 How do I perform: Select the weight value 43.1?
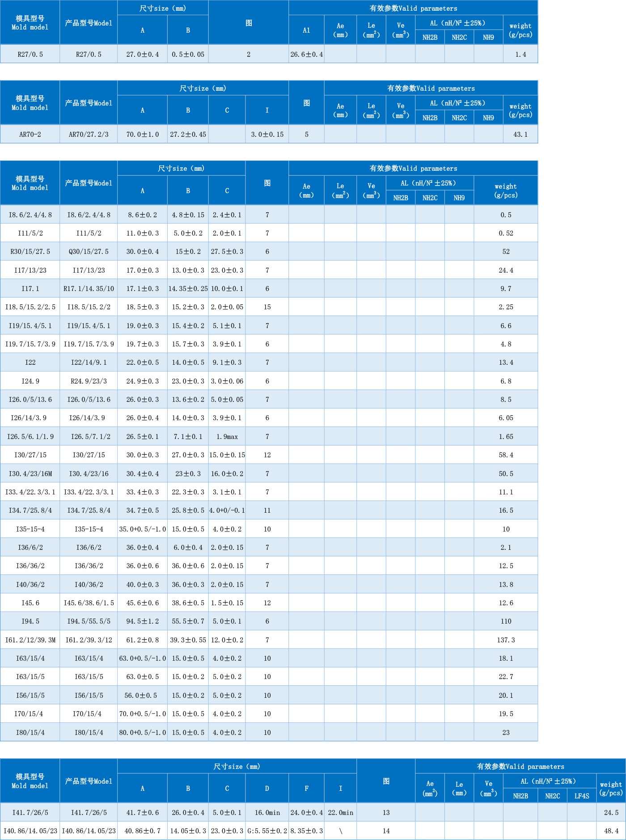(520, 134)
